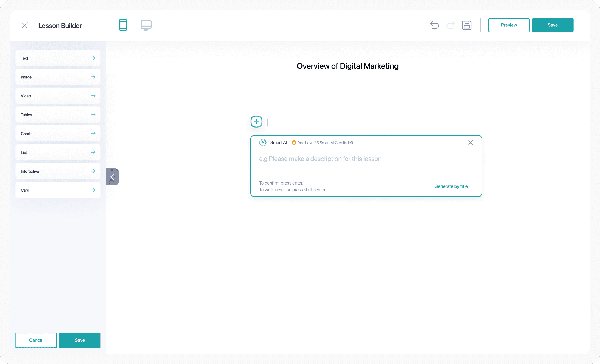600x364 pixels.
Task: Switch to mobile device preview icon
Action: (x=123, y=25)
